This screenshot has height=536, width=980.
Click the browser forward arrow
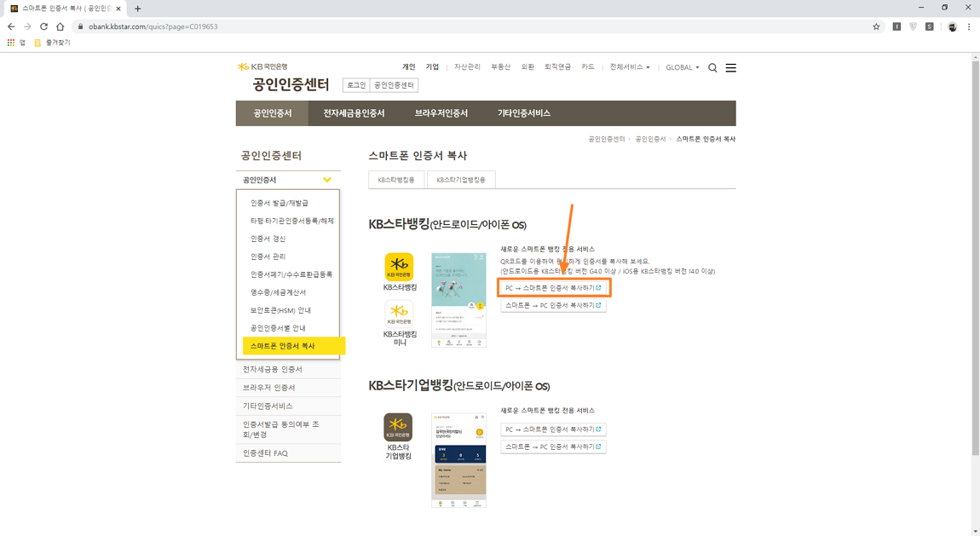coord(27,27)
